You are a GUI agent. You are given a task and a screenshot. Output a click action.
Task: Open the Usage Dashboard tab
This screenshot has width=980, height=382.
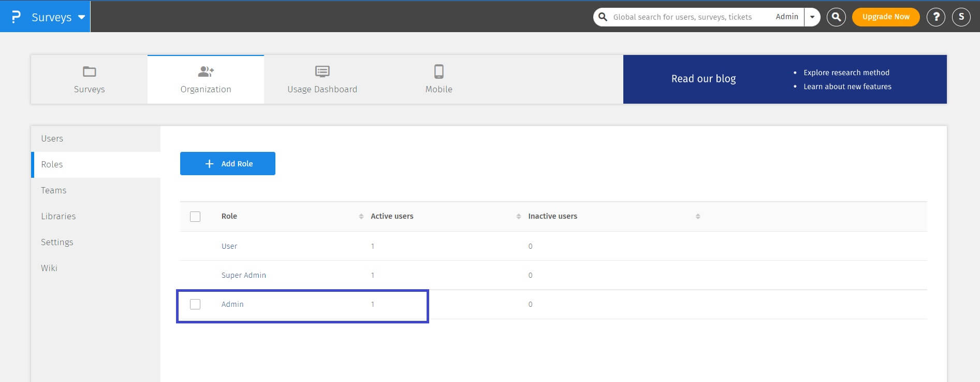(322, 79)
